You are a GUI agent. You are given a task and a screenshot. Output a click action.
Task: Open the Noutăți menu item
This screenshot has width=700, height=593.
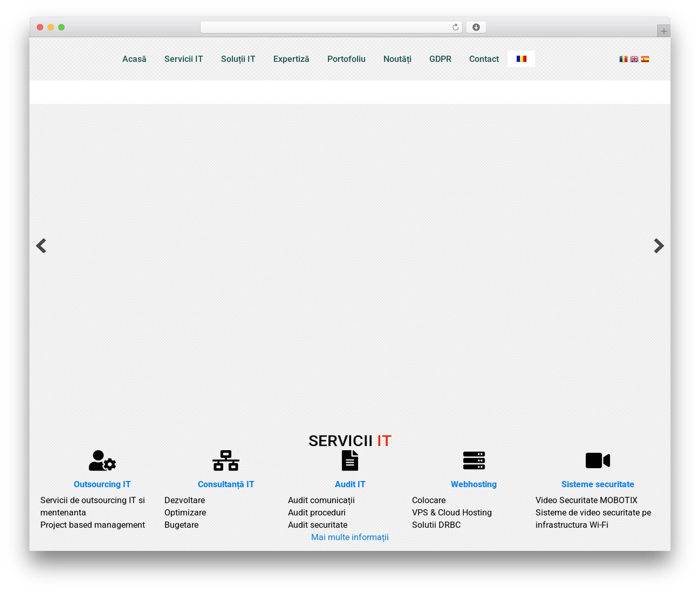397,59
